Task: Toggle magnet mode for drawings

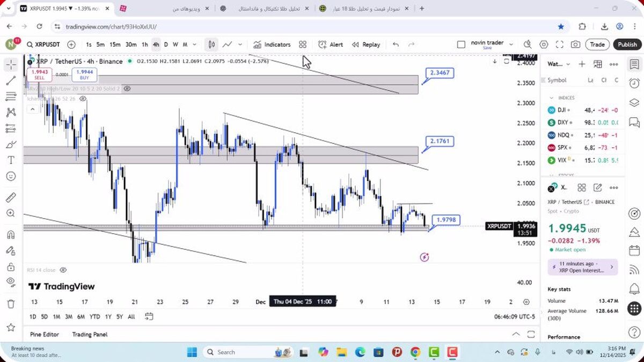Action: (11, 235)
